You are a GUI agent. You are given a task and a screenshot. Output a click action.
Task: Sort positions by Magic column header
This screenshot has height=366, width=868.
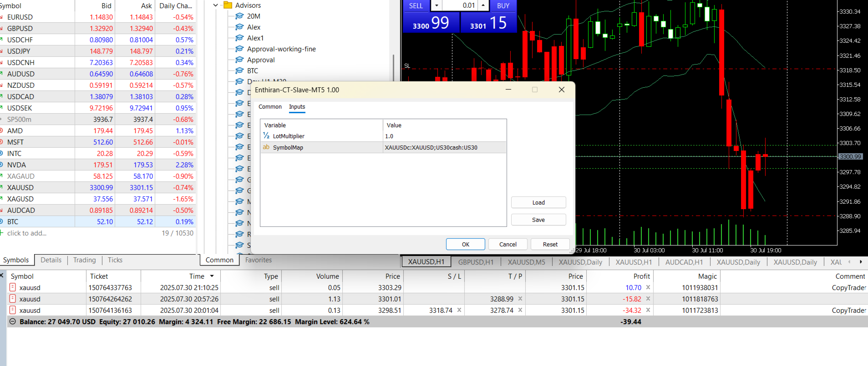(687, 276)
